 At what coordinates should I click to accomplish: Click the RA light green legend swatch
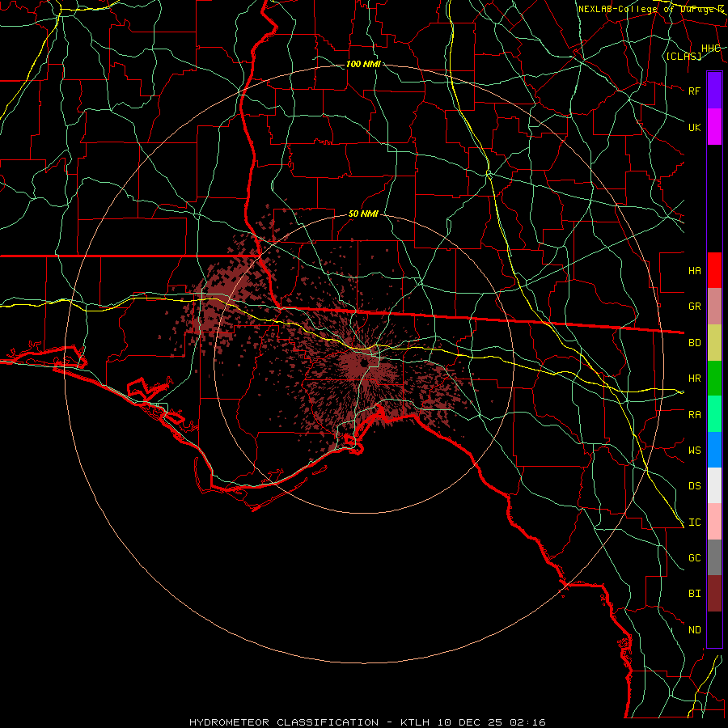(x=714, y=414)
